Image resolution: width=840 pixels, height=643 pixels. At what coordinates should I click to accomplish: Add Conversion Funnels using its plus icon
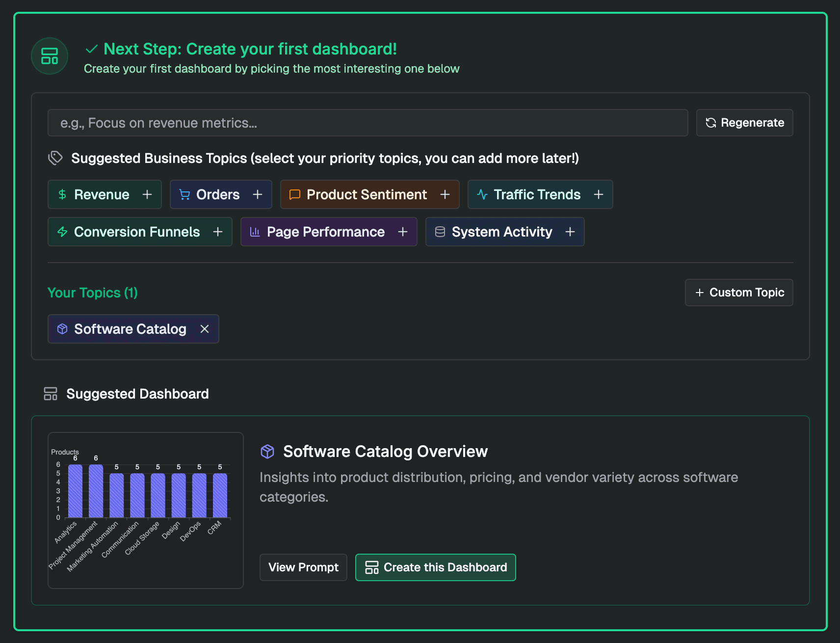coord(218,232)
